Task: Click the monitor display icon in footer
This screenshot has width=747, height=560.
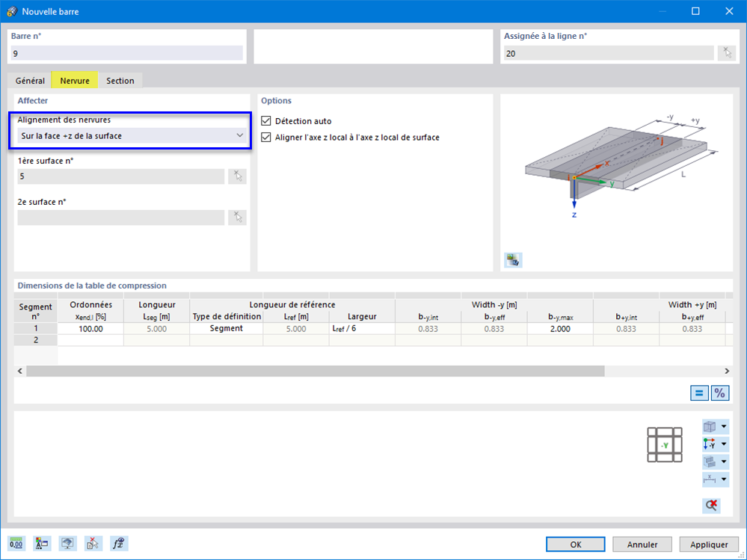Action: point(67,544)
